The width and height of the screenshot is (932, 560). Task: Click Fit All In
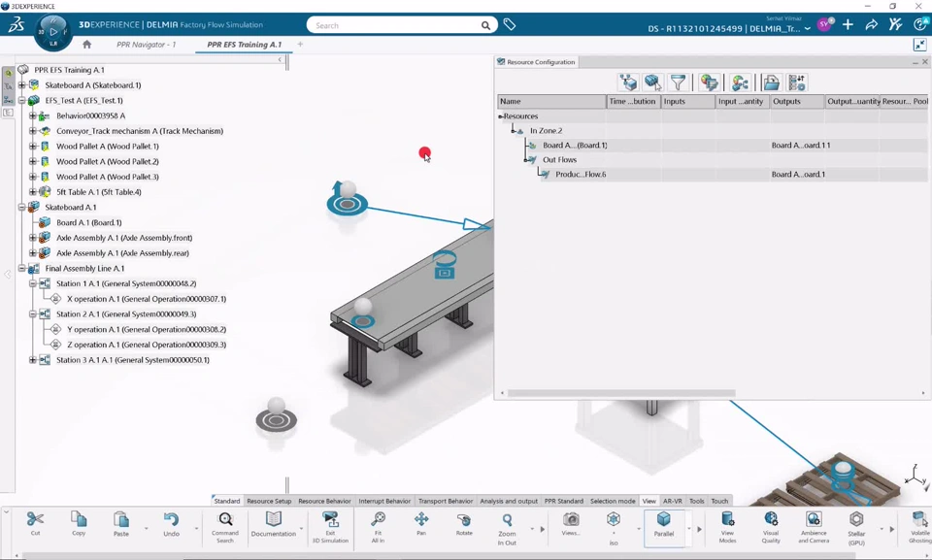378,526
